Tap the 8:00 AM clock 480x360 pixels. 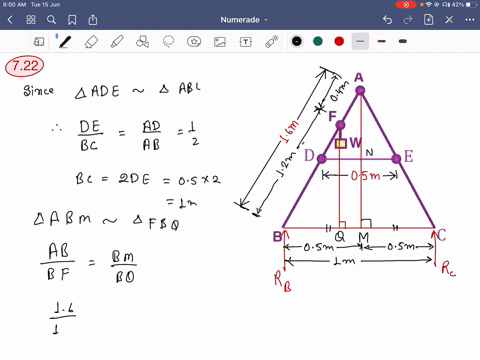(14, 5)
